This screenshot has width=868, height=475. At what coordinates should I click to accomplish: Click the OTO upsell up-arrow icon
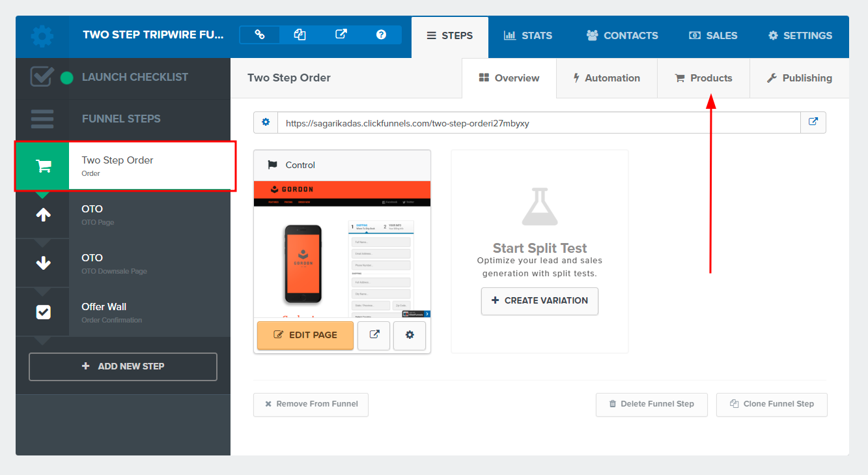(x=43, y=215)
